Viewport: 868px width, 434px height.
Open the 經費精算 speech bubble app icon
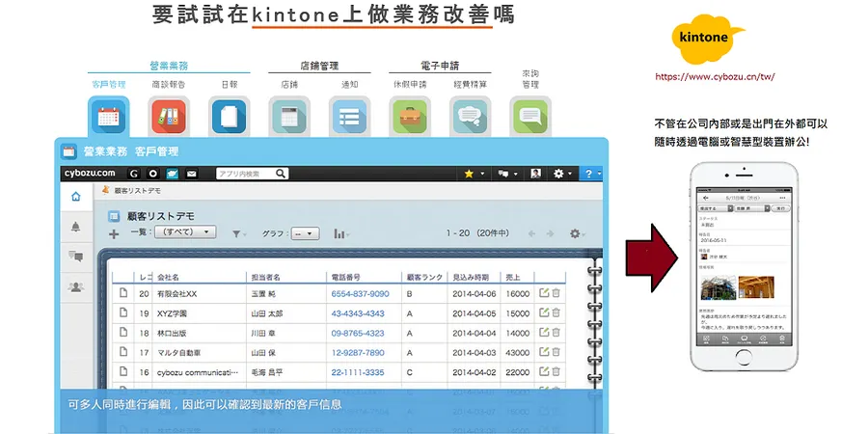click(x=470, y=117)
